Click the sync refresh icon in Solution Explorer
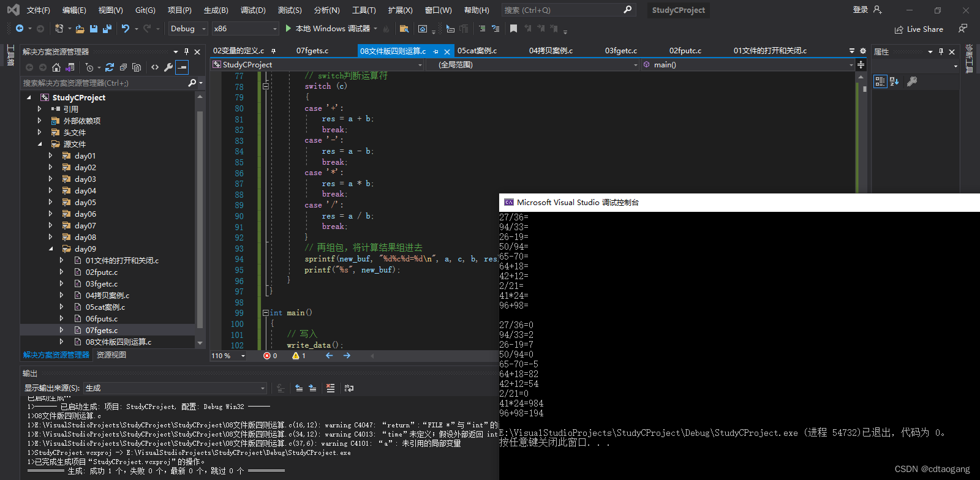Image resolution: width=980 pixels, height=480 pixels. (x=110, y=67)
